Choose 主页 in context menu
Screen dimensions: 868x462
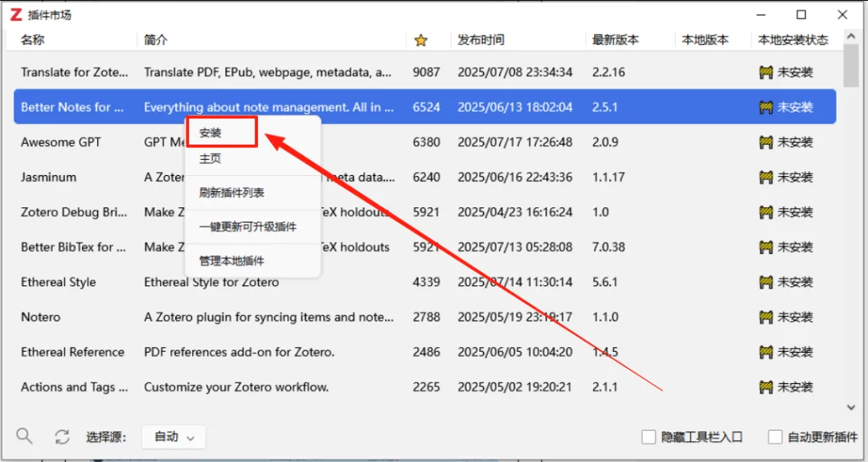coord(211,159)
